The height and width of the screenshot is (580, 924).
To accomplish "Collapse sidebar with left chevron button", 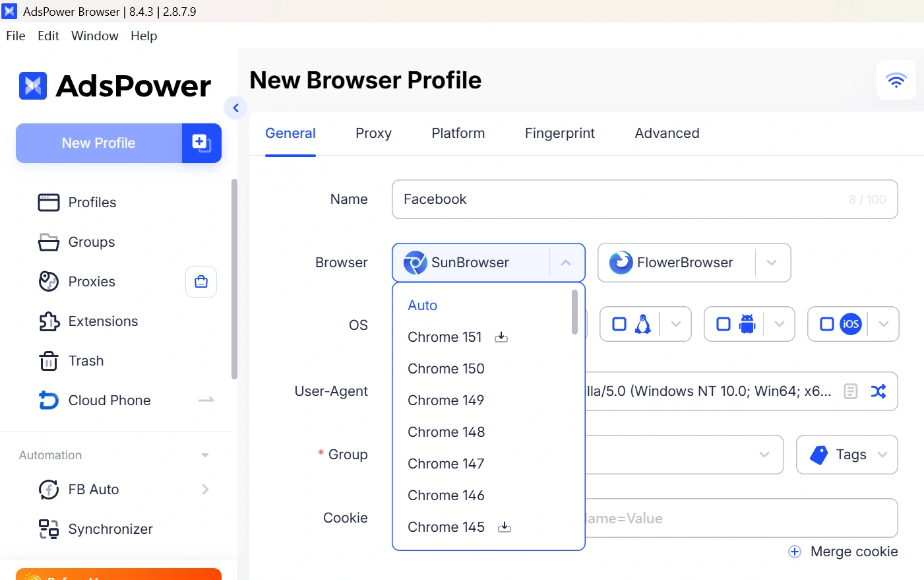I will [235, 108].
